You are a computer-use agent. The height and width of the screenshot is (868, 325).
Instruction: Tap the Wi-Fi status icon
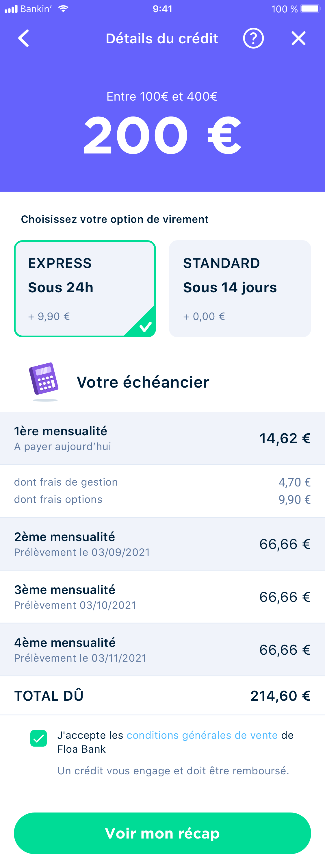click(x=63, y=9)
